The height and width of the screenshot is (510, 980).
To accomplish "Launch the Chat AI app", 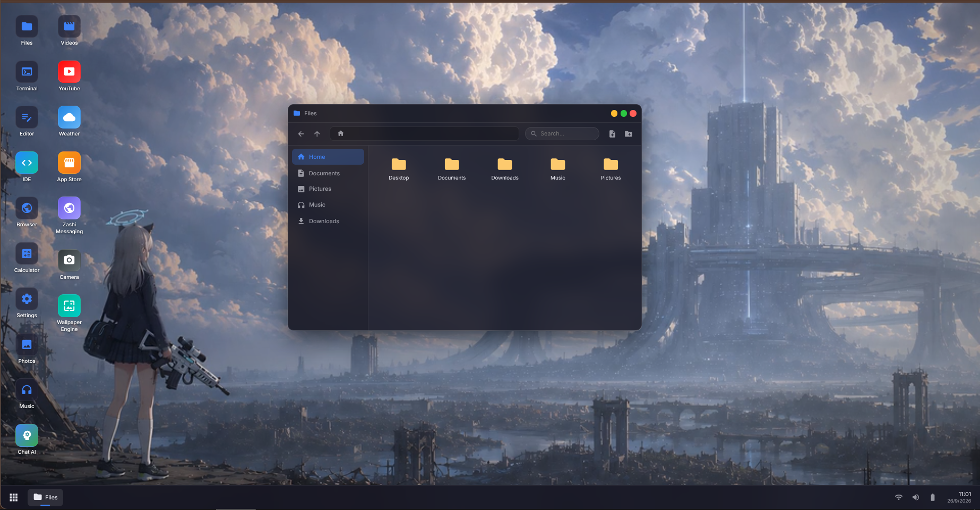I will 27,439.
